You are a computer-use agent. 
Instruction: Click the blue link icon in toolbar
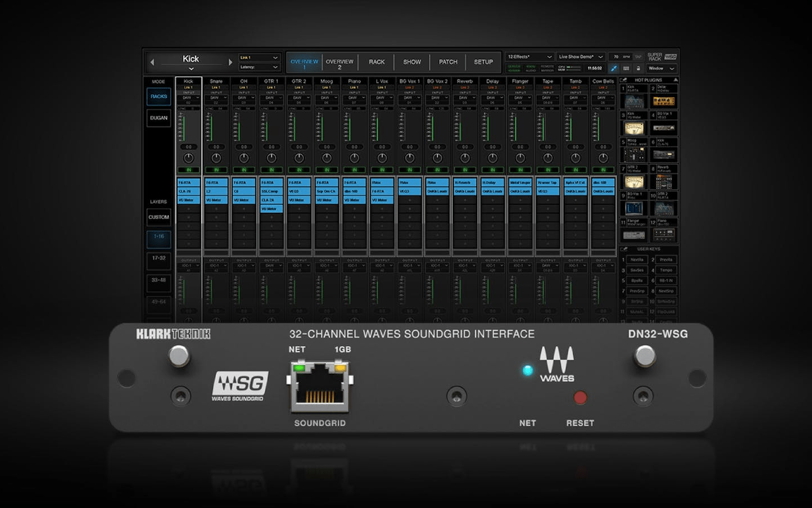pyautogui.click(x=614, y=68)
